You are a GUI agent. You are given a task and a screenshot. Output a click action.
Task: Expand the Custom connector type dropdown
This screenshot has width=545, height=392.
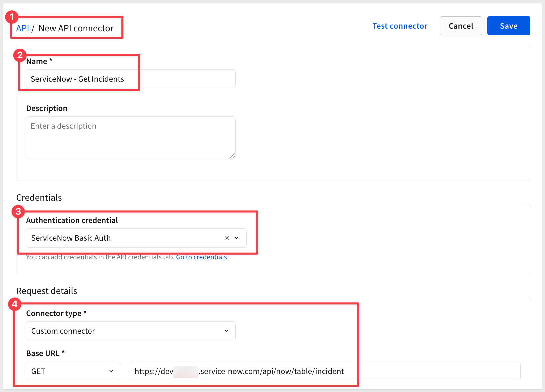126,331
